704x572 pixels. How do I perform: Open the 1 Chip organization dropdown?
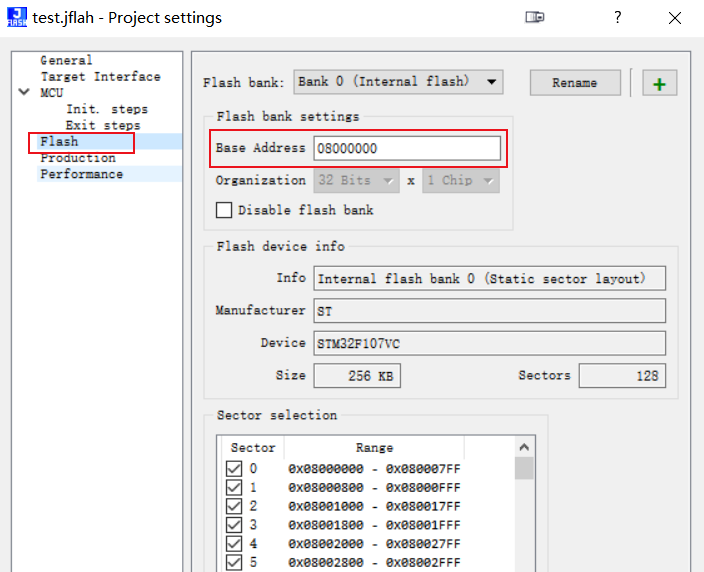click(461, 180)
